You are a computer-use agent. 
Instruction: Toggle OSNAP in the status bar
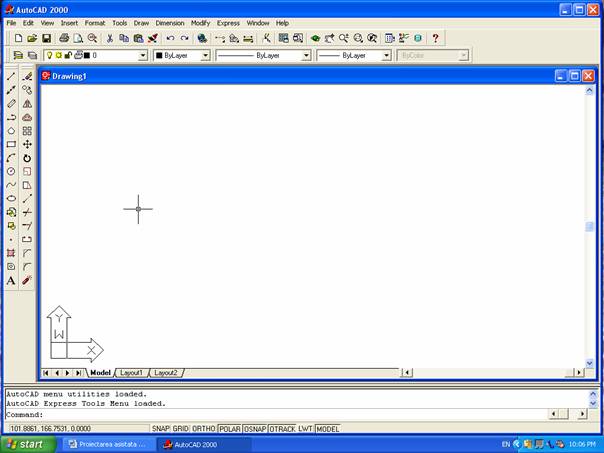pos(255,429)
